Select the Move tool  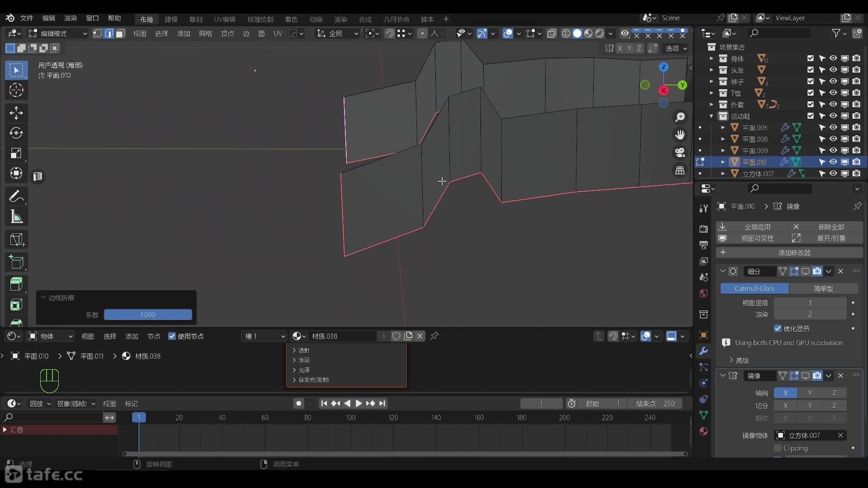click(x=16, y=113)
